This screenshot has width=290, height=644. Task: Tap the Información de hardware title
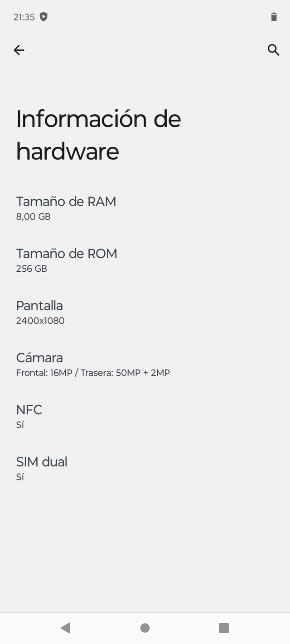(98, 135)
